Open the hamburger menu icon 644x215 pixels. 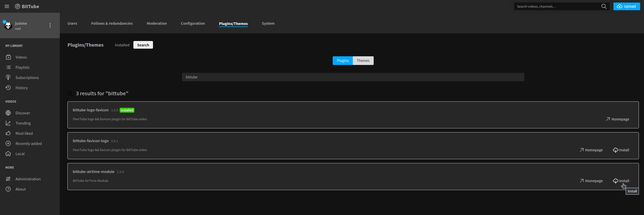7,6
